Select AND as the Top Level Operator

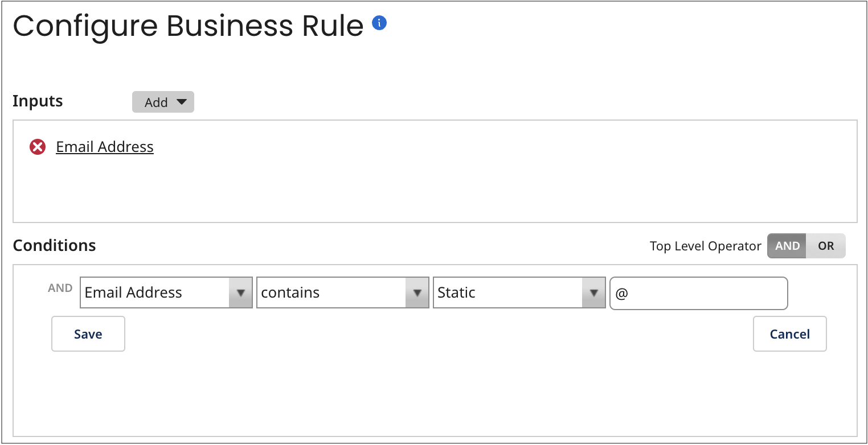787,246
